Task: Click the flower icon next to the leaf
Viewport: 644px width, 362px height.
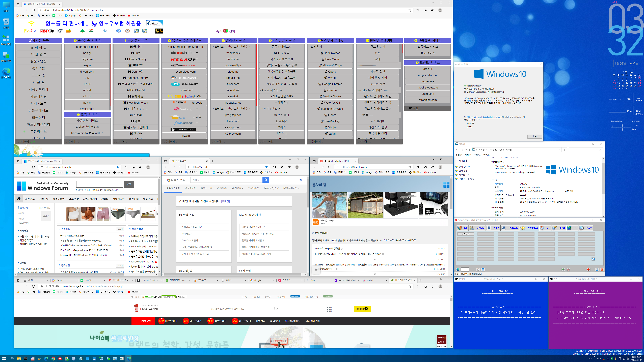Action: (91, 31)
